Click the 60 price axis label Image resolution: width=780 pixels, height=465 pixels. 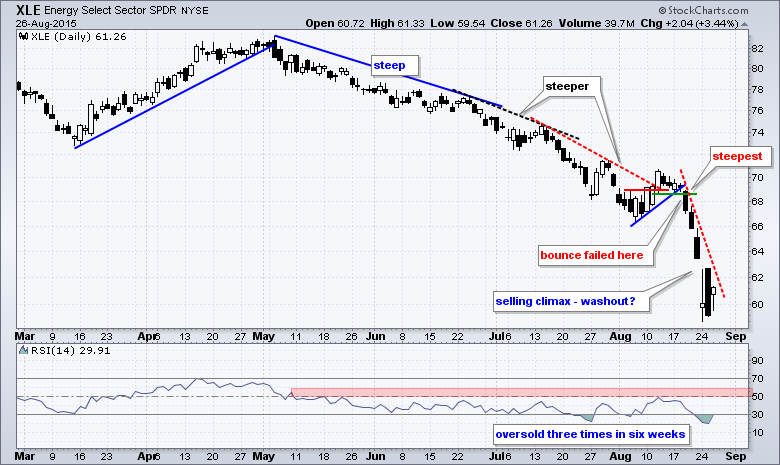(757, 304)
